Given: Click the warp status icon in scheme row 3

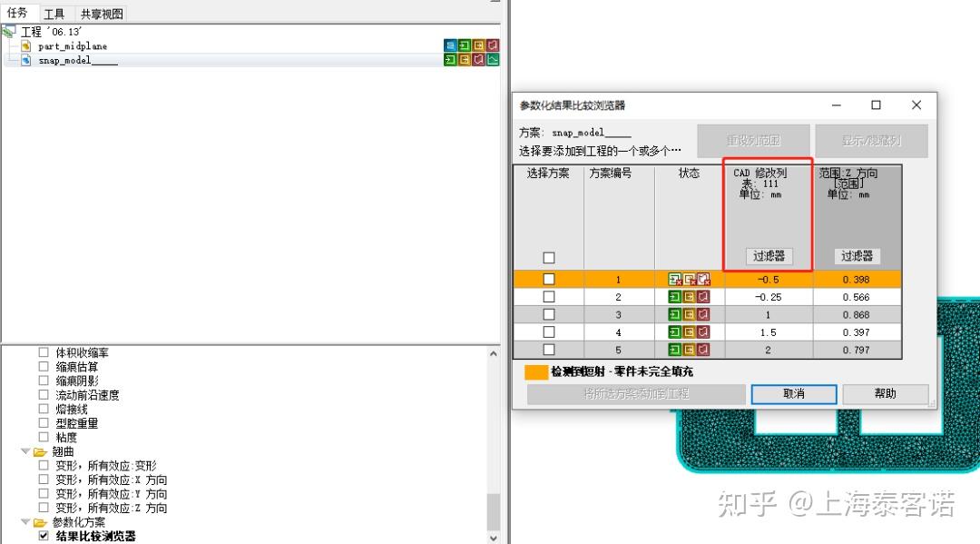Looking at the screenshot, I should [x=703, y=314].
